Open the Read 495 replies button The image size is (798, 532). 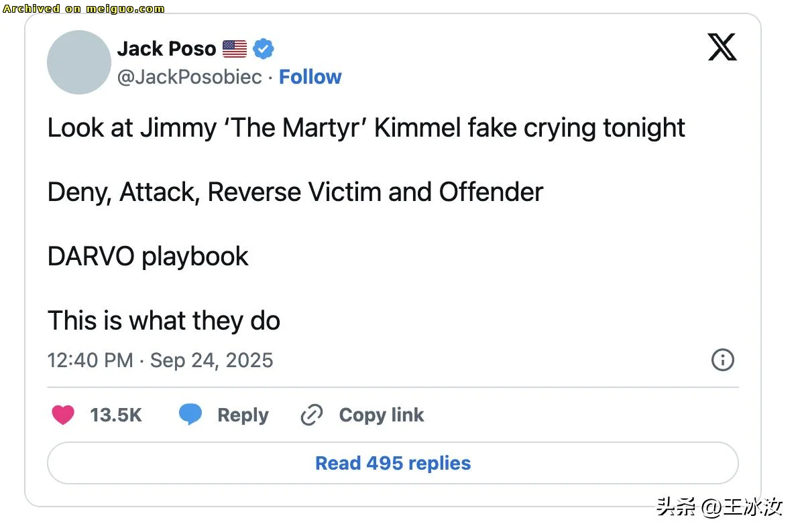(393, 463)
